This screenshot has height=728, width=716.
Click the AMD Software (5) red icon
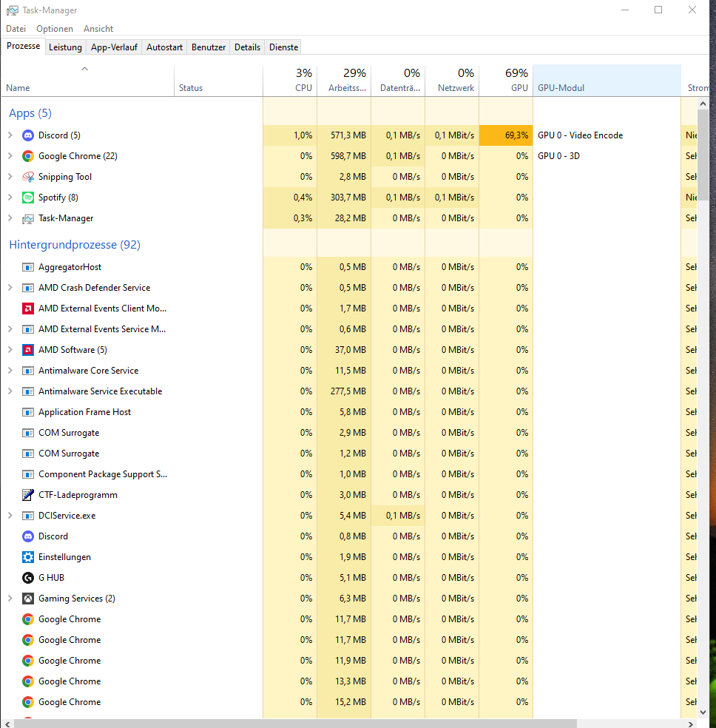click(28, 350)
